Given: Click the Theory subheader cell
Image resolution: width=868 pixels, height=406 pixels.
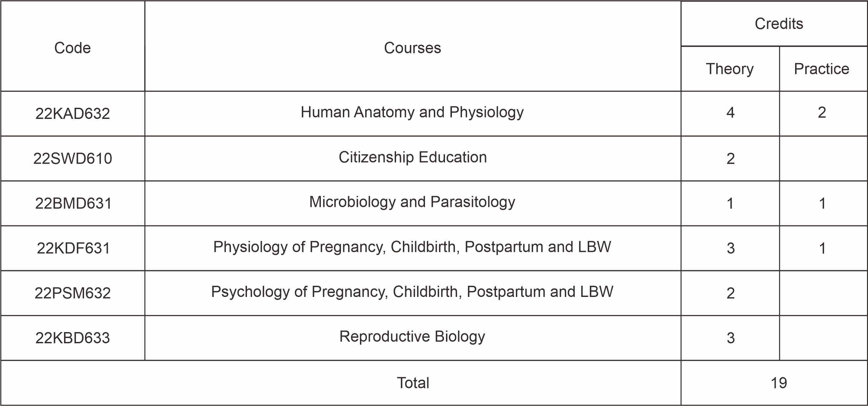Looking at the screenshot, I should (x=730, y=69).
